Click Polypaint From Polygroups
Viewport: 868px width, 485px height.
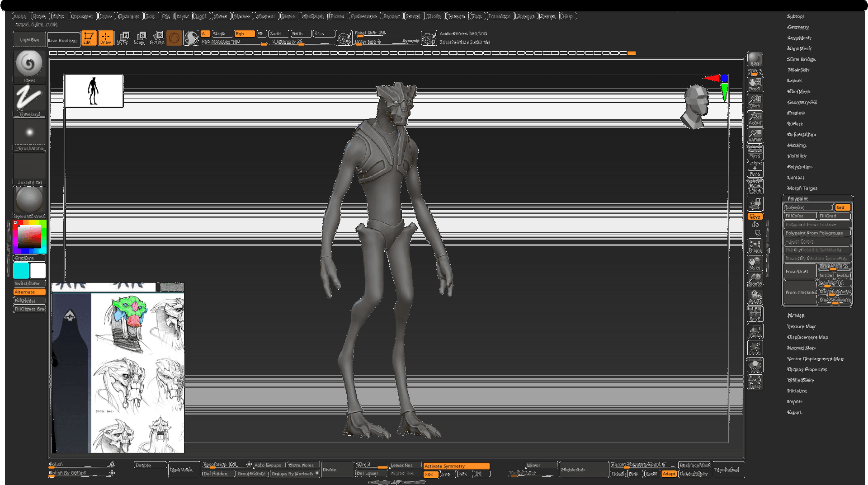click(x=817, y=233)
